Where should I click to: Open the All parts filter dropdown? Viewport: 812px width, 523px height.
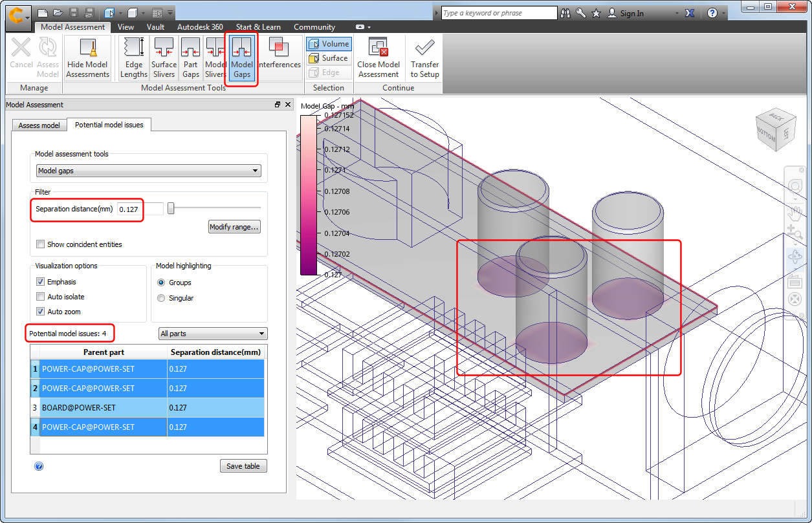(x=213, y=334)
